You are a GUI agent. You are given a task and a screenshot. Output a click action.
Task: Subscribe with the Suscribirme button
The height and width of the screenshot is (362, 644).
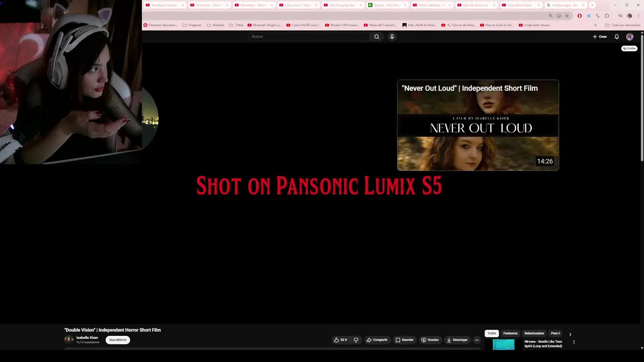coord(118,340)
